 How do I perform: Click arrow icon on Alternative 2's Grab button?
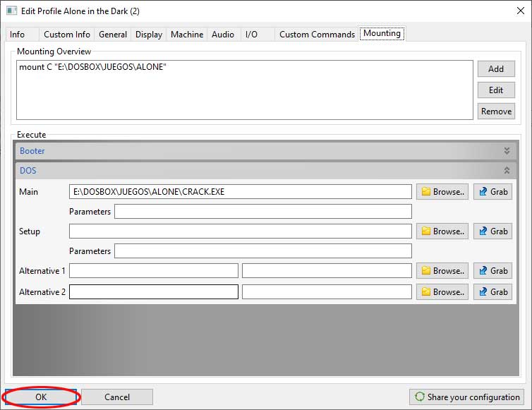(483, 292)
